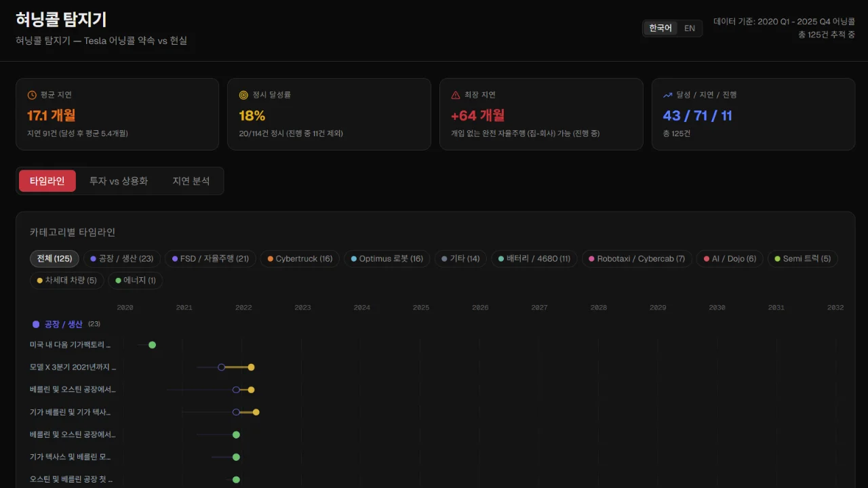Filter by FSD / 자율주행 category
This screenshot has width=868, height=488.
tap(210, 259)
